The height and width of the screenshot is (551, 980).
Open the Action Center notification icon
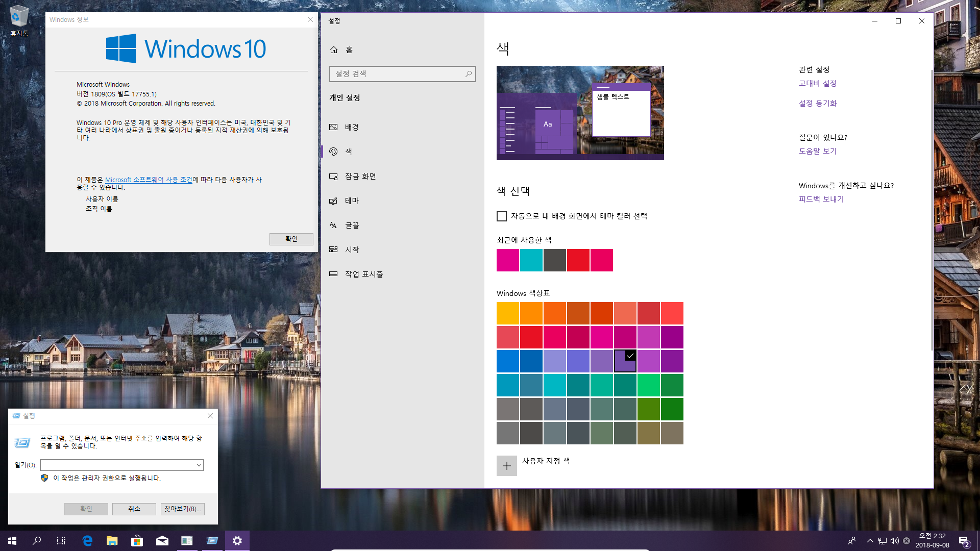tap(964, 541)
